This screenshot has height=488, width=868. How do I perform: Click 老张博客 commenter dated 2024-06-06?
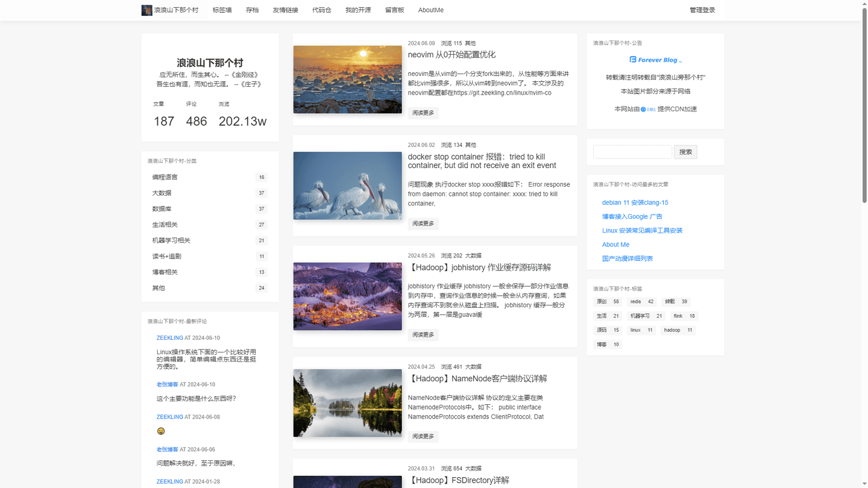[x=168, y=449]
